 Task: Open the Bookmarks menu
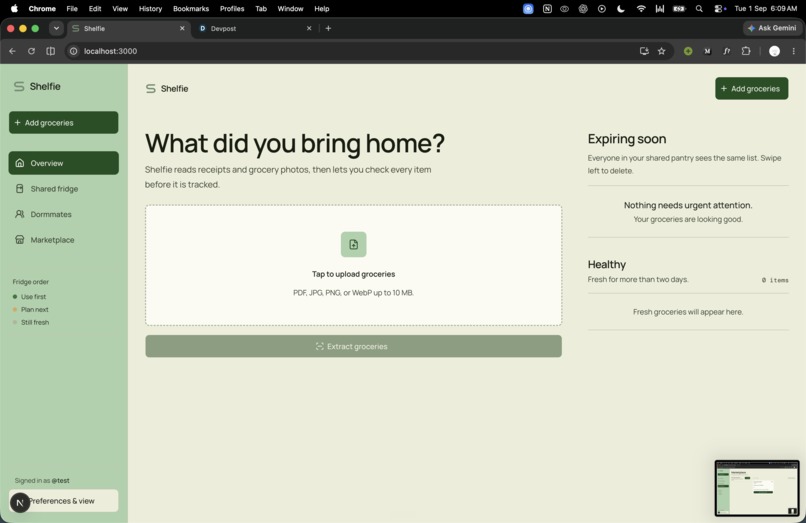click(191, 8)
